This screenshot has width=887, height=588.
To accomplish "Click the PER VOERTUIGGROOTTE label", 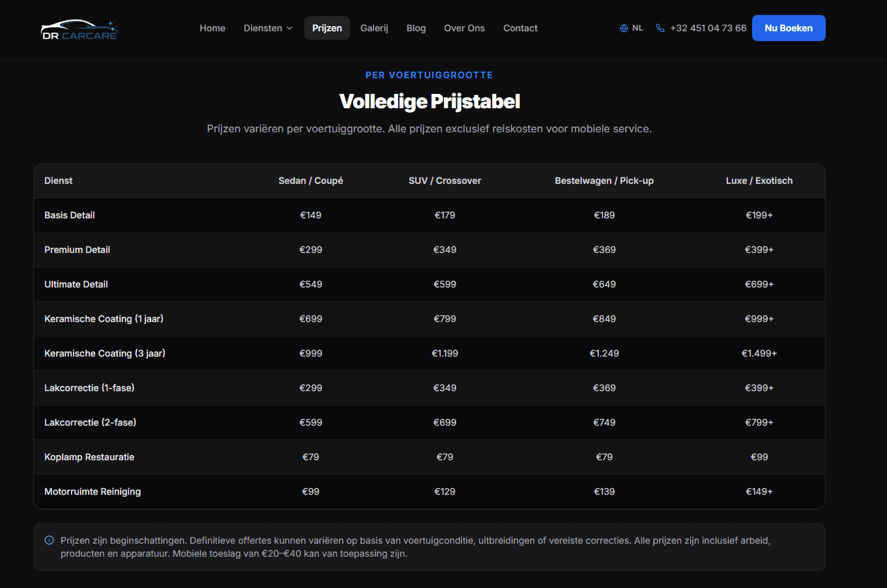I will (x=429, y=75).
